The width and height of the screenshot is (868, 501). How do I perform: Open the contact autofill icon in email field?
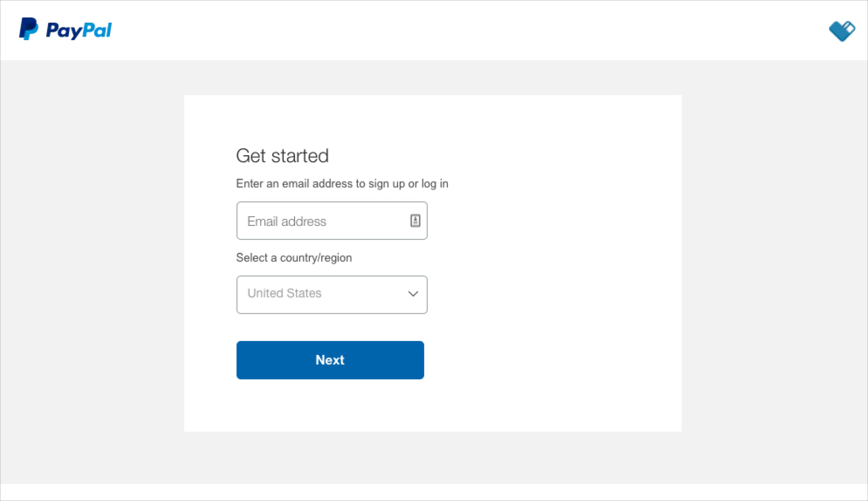point(415,221)
